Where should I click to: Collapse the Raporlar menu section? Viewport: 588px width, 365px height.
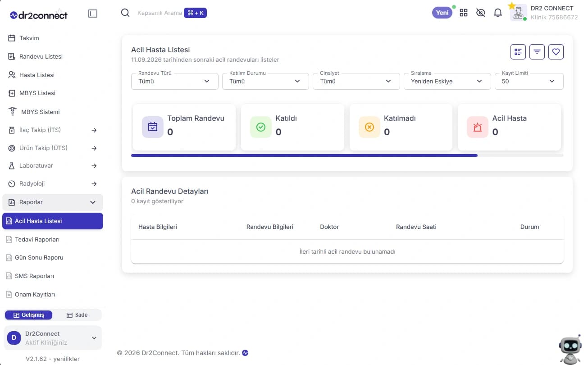tap(53, 202)
